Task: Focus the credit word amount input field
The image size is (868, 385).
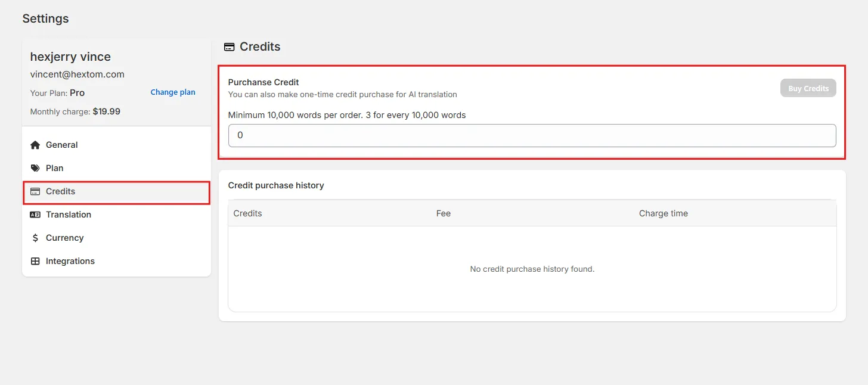Action: coord(532,135)
